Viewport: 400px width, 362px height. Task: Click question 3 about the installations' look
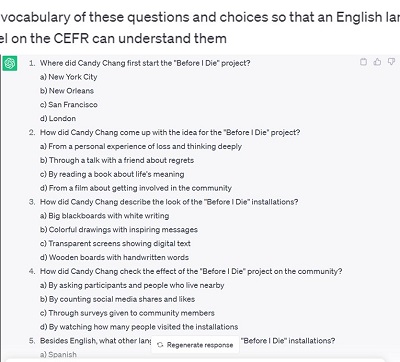(169, 202)
